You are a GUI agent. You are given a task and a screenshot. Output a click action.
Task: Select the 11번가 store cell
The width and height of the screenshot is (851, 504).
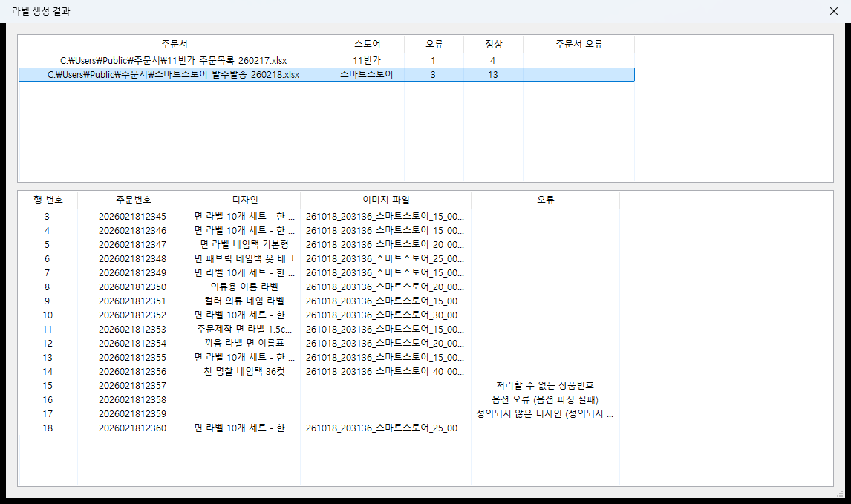coord(367,60)
